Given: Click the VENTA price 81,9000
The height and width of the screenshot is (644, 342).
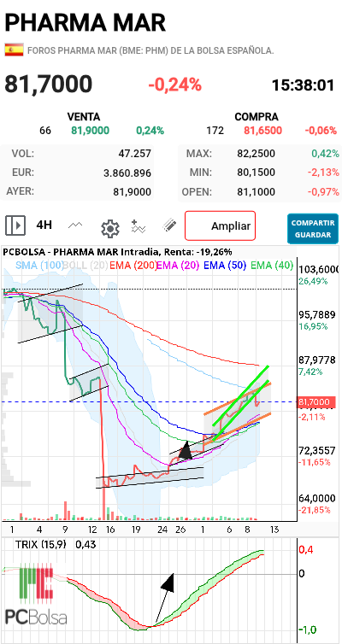Looking at the screenshot, I should pos(91,131).
